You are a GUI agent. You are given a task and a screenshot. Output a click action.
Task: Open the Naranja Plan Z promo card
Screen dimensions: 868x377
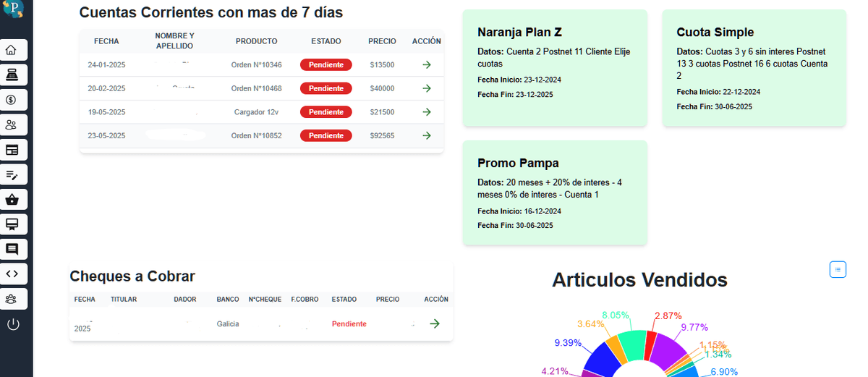(x=555, y=68)
